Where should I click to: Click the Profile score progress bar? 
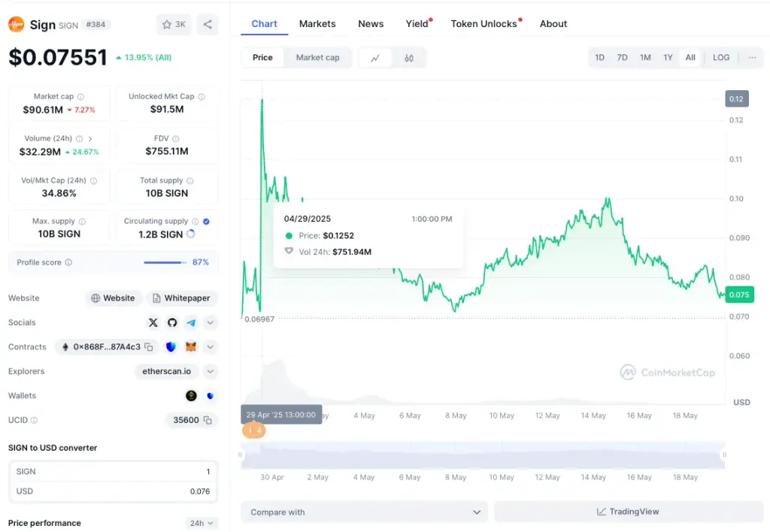coord(165,262)
